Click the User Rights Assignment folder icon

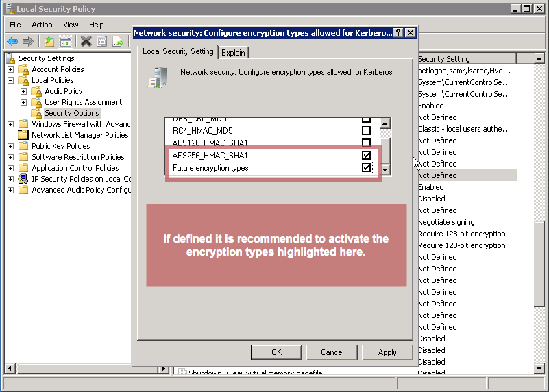click(36, 102)
